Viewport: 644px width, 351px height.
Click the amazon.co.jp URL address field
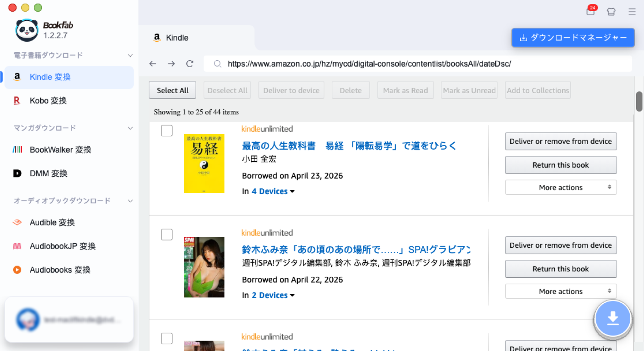click(x=418, y=64)
